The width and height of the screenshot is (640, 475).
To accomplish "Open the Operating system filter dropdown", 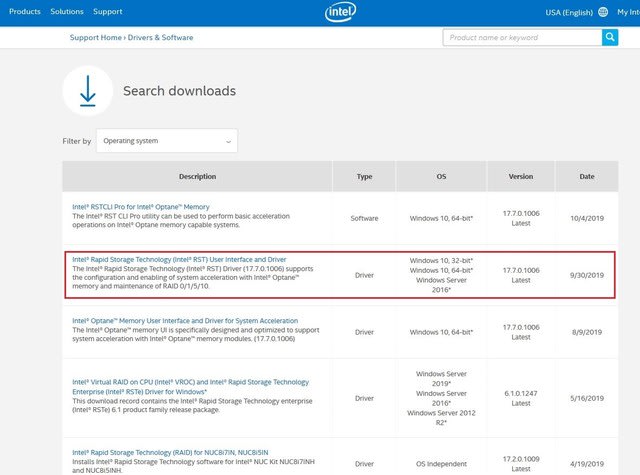I will tap(167, 141).
